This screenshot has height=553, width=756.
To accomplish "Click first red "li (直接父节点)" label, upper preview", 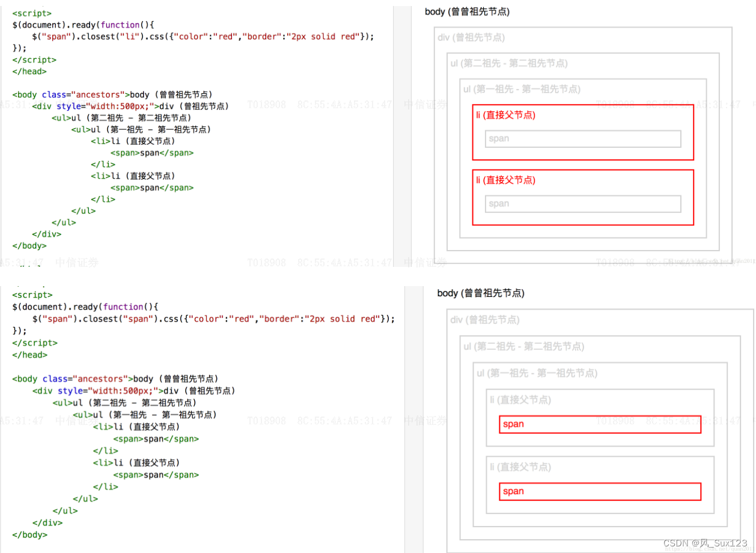I will pyautogui.click(x=505, y=115).
